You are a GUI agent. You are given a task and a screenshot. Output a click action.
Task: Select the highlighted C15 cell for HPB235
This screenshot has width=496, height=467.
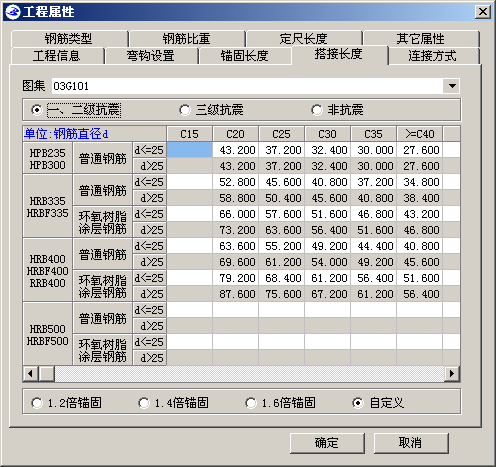tap(189, 150)
